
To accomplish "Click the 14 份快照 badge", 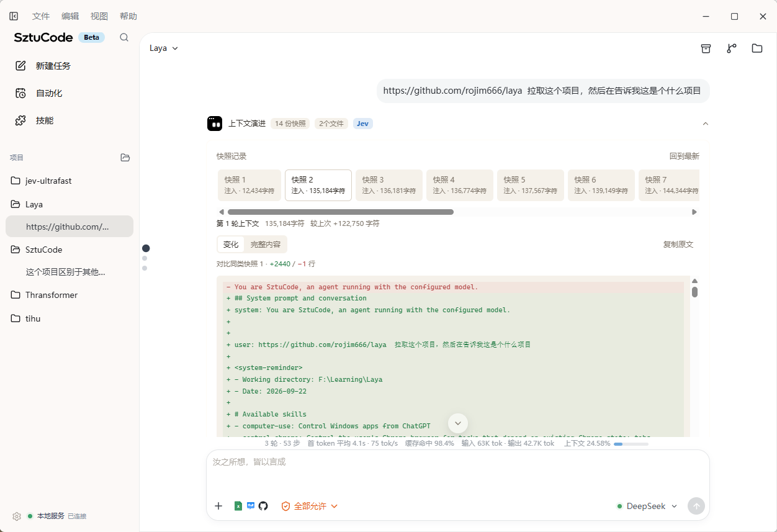I will (x=290, y=124).
